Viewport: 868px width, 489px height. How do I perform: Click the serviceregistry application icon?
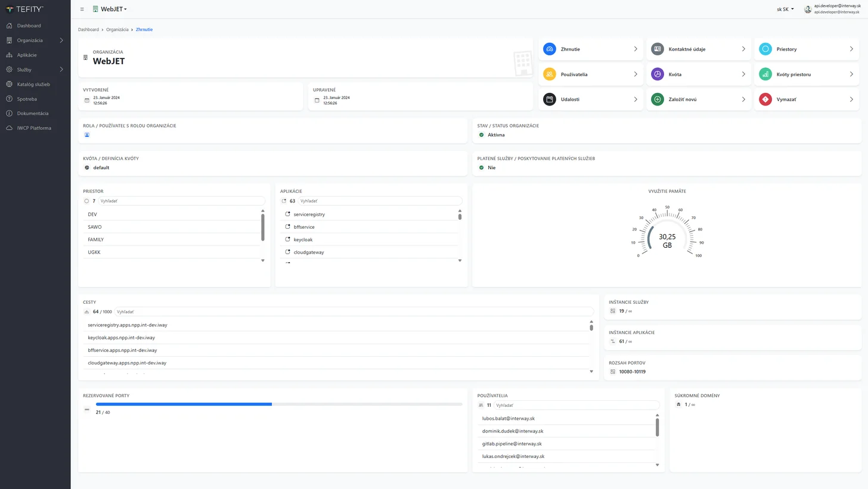[x=287, y=214]
